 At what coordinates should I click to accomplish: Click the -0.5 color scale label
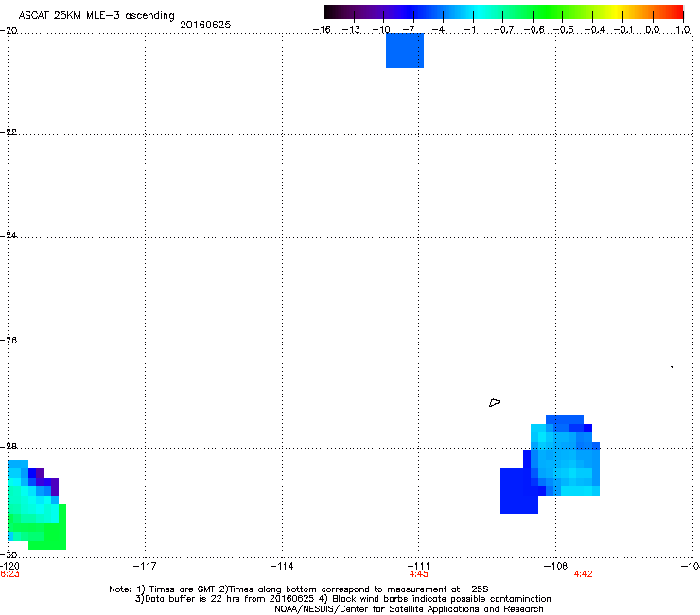564,30
